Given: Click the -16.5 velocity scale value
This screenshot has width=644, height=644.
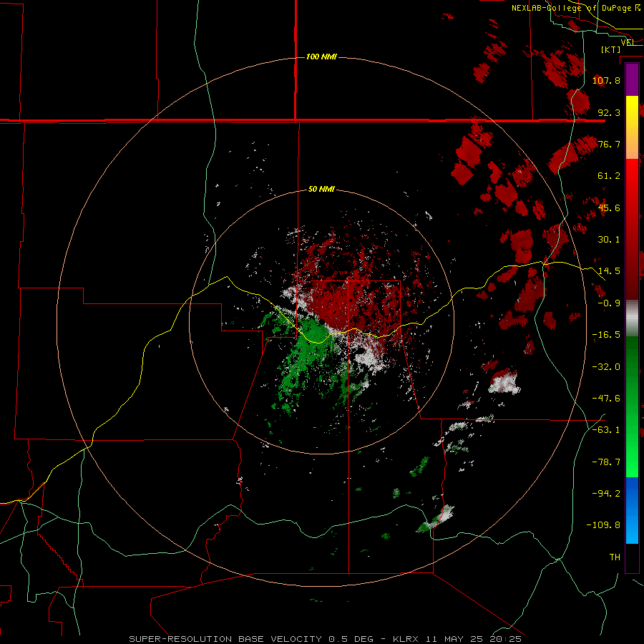Looking at the screenshot, I should (606, 335).
